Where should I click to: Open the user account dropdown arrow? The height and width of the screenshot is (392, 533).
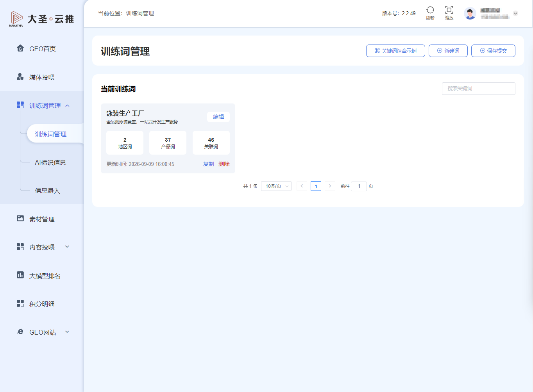pyautogui.click(x=515, y=13)
